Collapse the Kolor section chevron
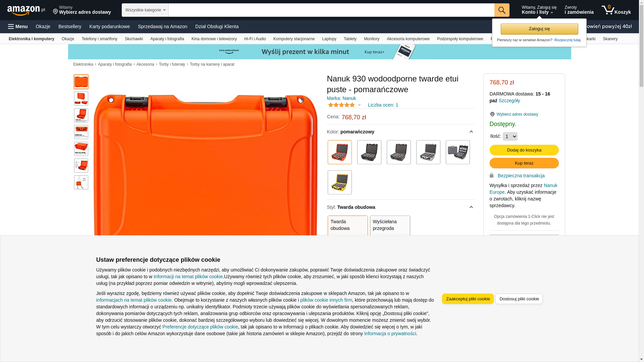644x362 pixels. tap(471, 132)
